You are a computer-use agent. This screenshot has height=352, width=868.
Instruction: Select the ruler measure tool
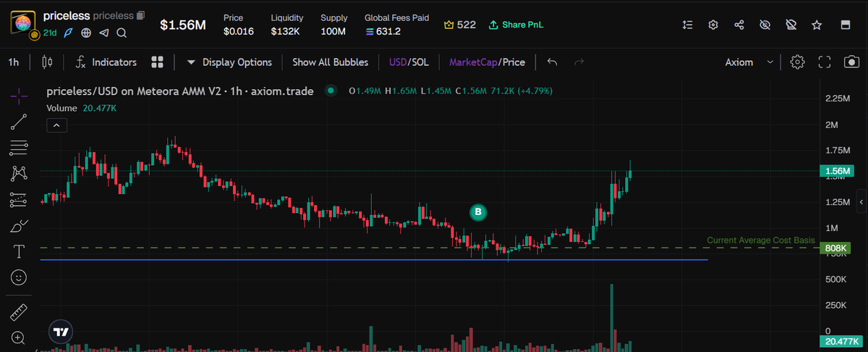point(20,312)
